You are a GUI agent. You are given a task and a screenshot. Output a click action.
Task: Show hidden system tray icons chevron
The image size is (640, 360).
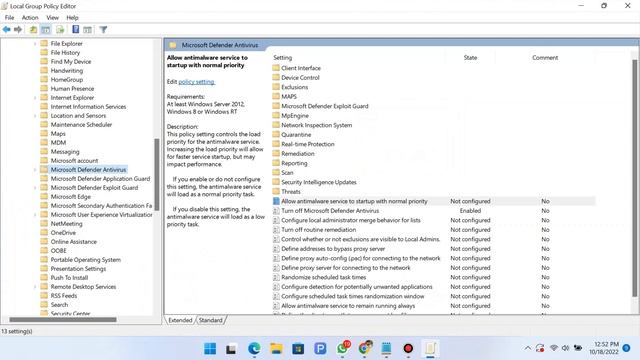(x=527, y=348)
